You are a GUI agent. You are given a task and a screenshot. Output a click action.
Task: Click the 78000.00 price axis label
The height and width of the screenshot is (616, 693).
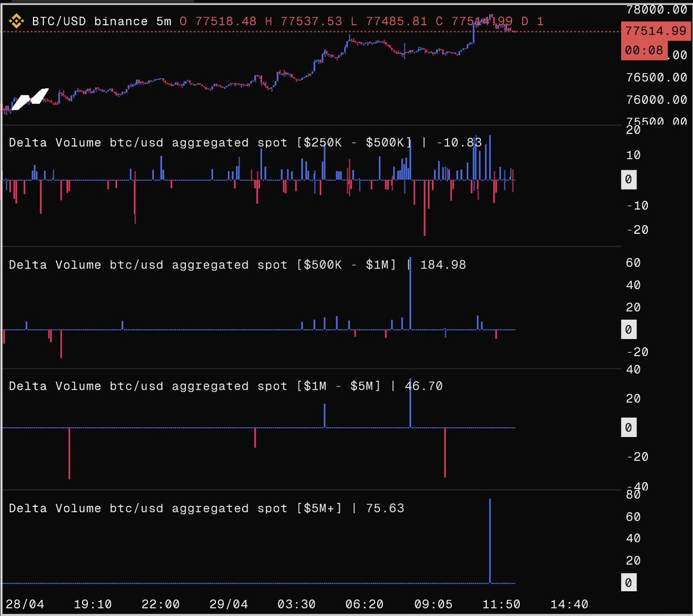[657, 10]
